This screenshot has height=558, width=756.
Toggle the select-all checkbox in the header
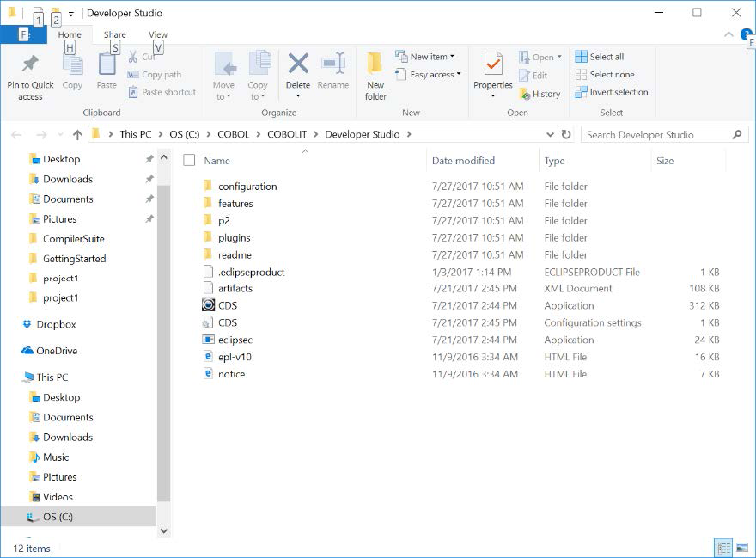[x=189, y=160]
